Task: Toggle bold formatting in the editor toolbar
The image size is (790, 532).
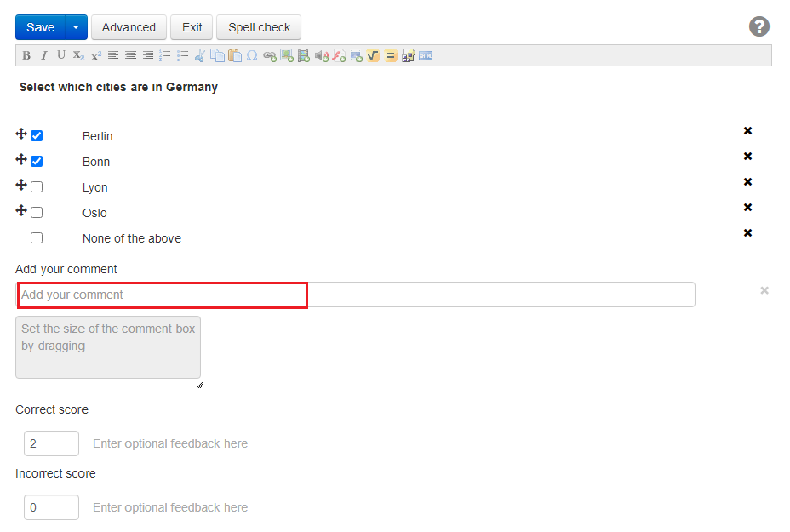Action: point(26,56)
